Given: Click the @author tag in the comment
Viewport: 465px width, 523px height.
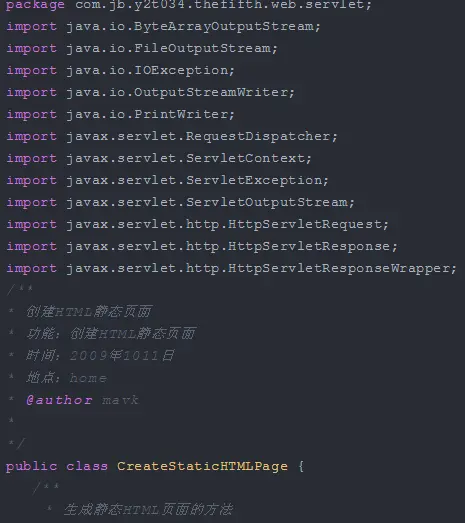Looking at the screenshot, I should 59,400.
